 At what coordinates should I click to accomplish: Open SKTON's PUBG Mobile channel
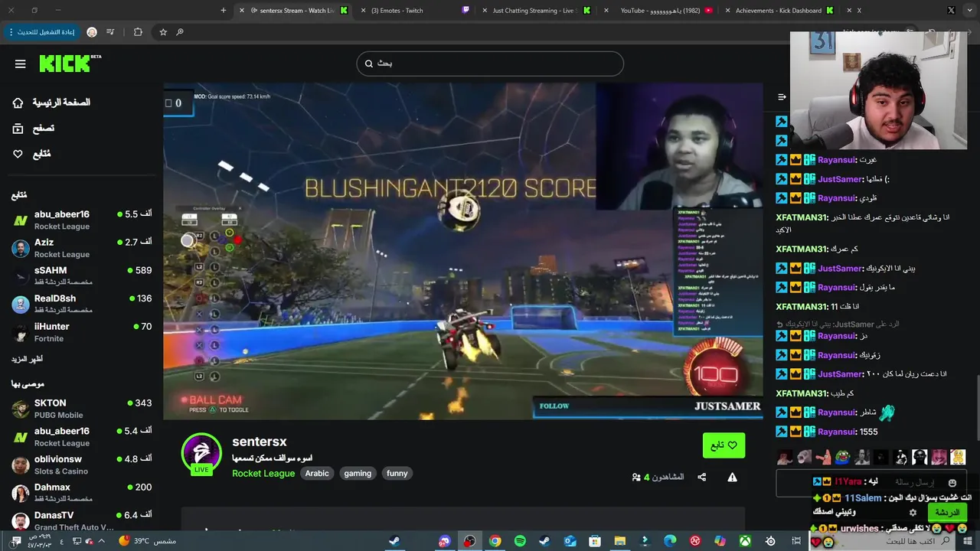[x=81, y=409]
